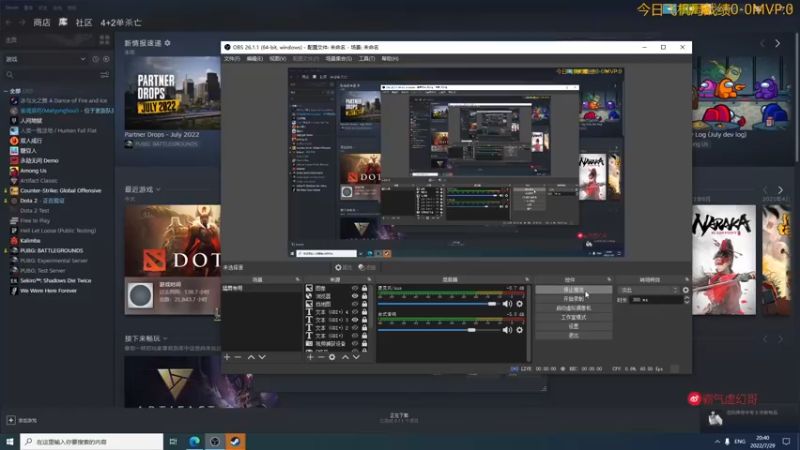
Task: Expand 最近游戏 section dropdown
Action: tap(158, 189)
